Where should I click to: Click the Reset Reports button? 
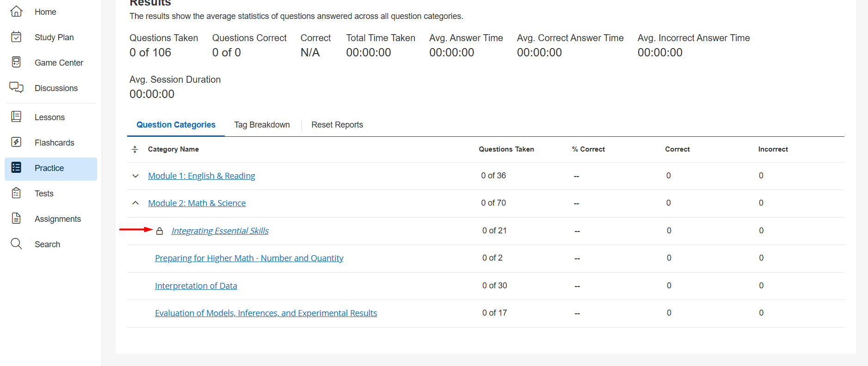pos(337,125)
